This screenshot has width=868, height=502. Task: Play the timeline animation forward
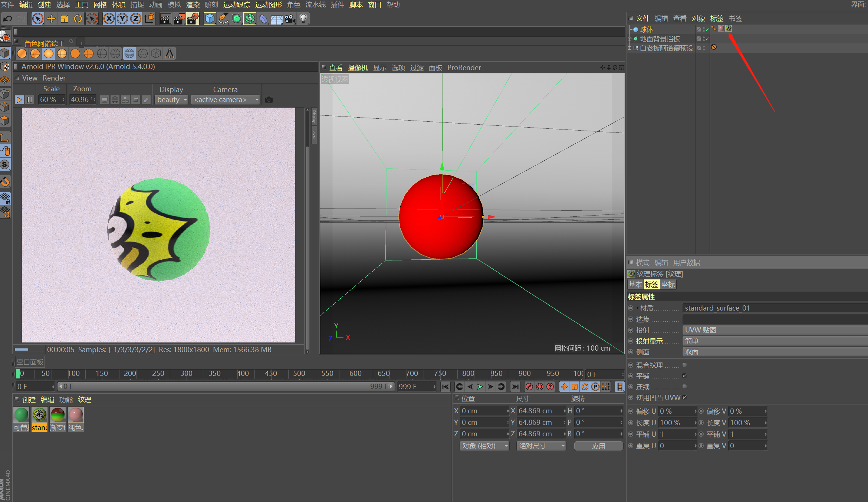480,387
